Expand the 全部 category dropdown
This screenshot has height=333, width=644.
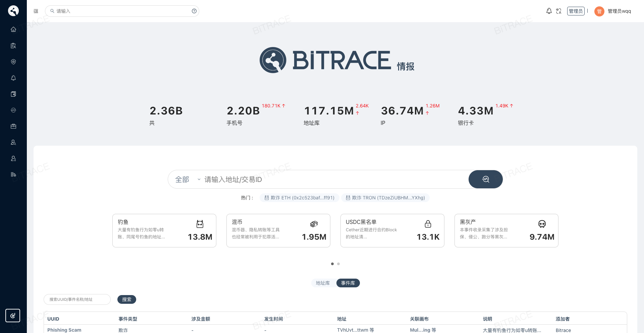[188, 180]
